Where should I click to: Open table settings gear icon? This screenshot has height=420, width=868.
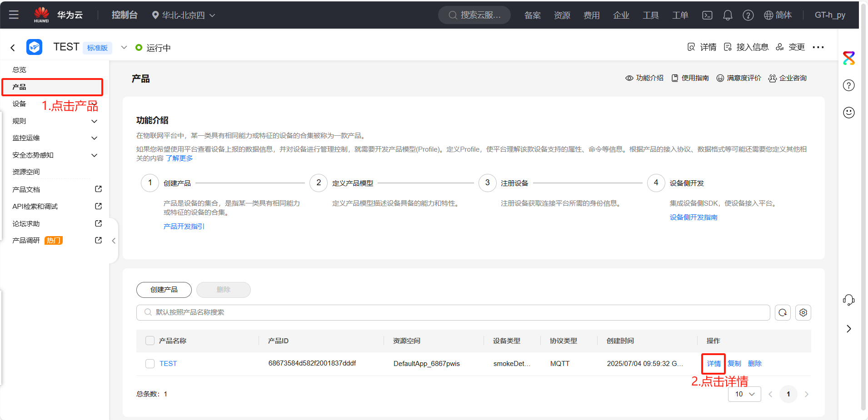tap(803, 312)
